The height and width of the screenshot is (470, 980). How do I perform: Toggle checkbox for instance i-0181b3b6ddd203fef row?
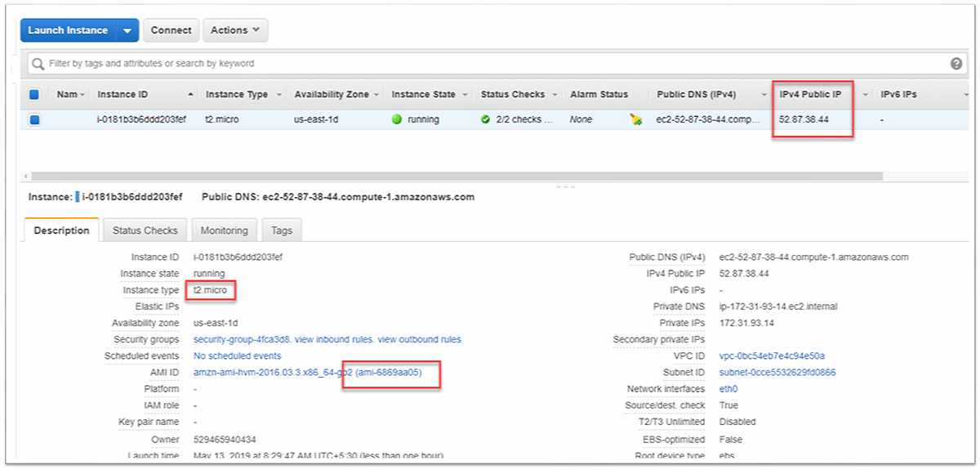[34, 120]
